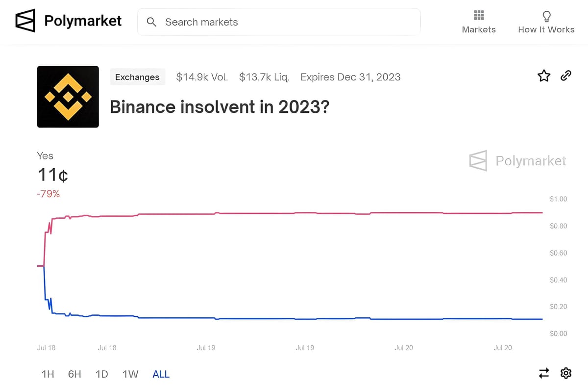Open the How It Works page
The image size is (588, 385).
point(546,29)
